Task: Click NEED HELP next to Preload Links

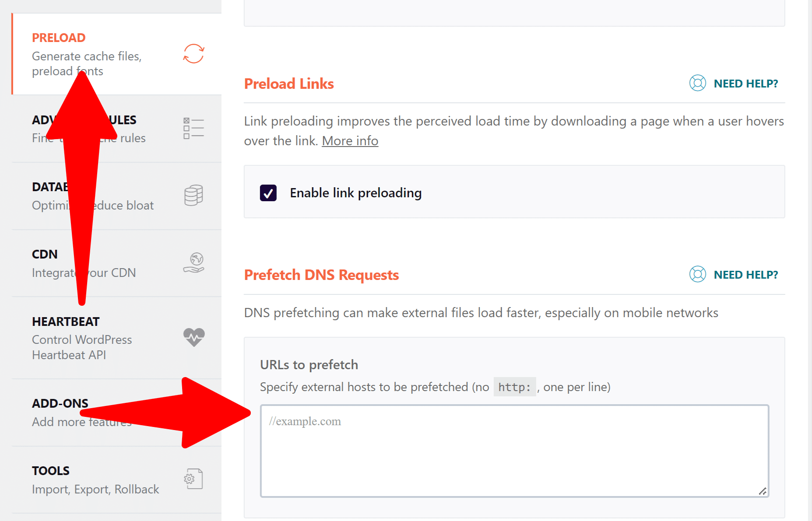Action: pyautogui.click(x=745, y=83)
